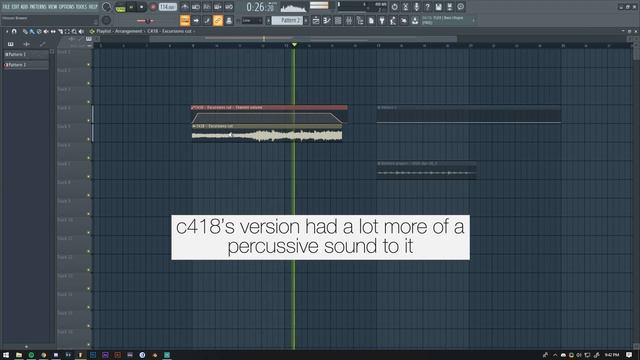Open the project picker icon
This screenshot has width=640, height=360.
coord(371,20)
